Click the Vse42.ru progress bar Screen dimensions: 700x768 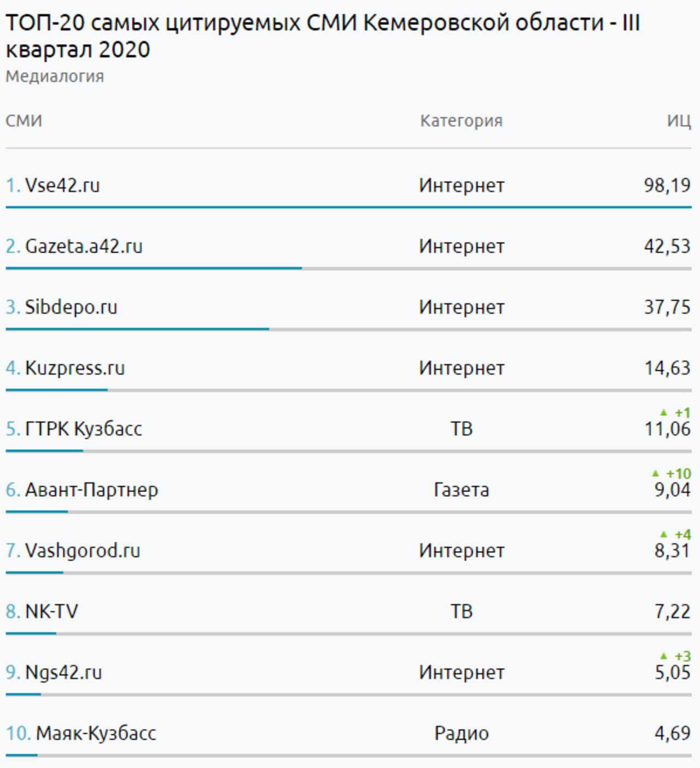(348, 207)
